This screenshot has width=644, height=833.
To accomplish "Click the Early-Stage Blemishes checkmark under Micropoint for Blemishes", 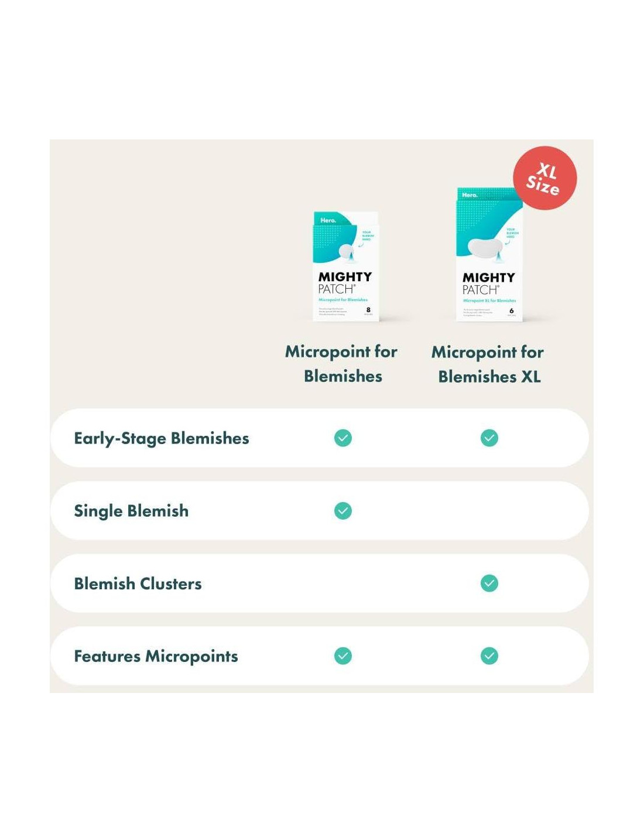I will tap(343, 438).
